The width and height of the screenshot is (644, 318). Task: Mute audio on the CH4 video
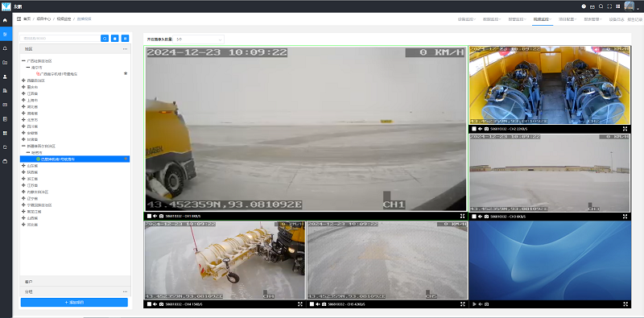click(x=155, y=304)
